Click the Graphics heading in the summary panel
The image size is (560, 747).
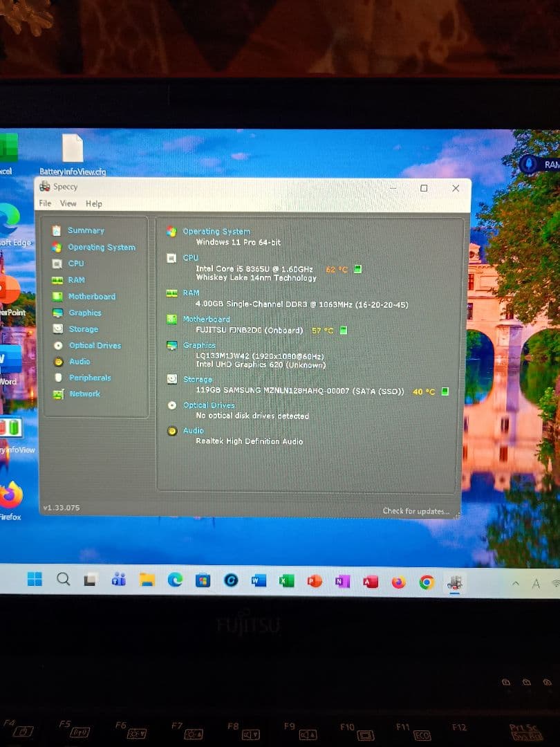coord(199,345)
